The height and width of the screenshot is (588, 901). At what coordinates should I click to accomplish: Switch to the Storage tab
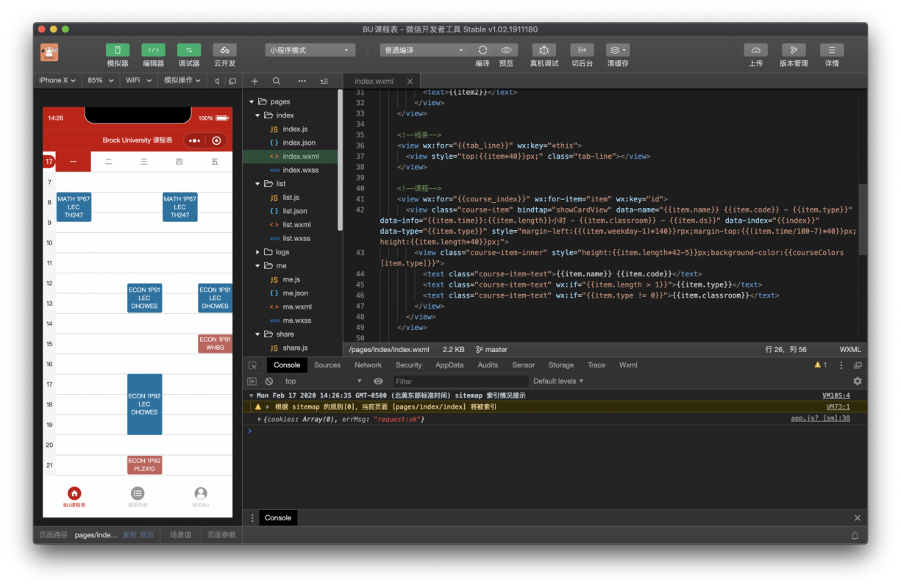pos(560,365)
